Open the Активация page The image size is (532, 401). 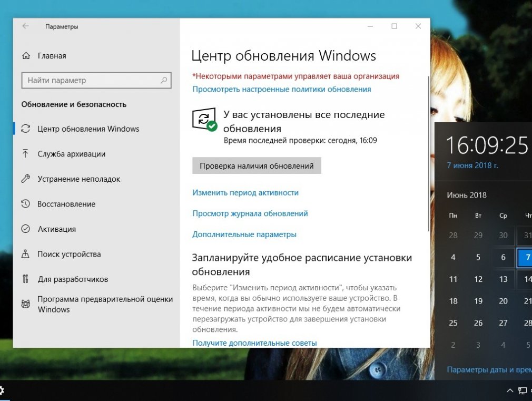point(96,229)
